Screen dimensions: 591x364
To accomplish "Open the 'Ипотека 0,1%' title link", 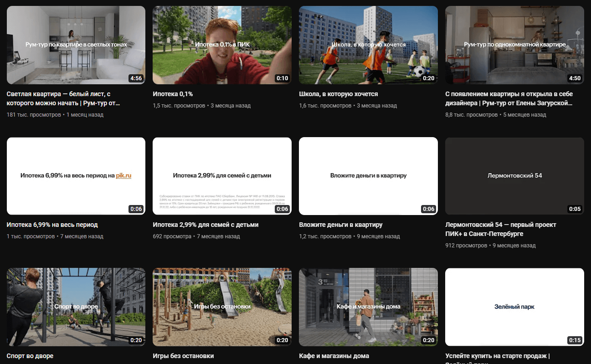I will pos(173,94).
